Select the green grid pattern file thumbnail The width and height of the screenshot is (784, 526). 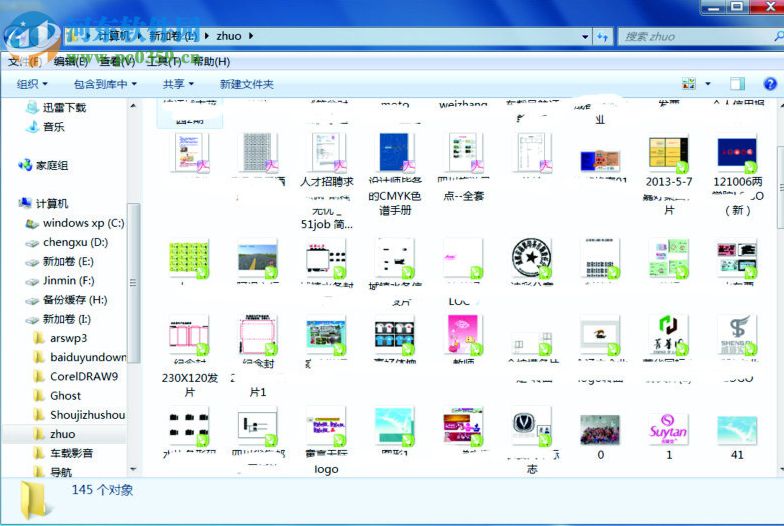189,259
